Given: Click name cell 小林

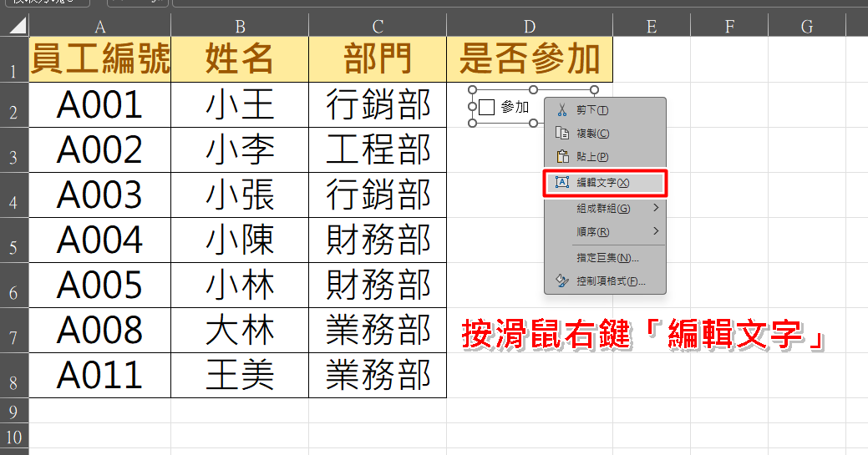Looking at the screenshot, I should (240, 285).
